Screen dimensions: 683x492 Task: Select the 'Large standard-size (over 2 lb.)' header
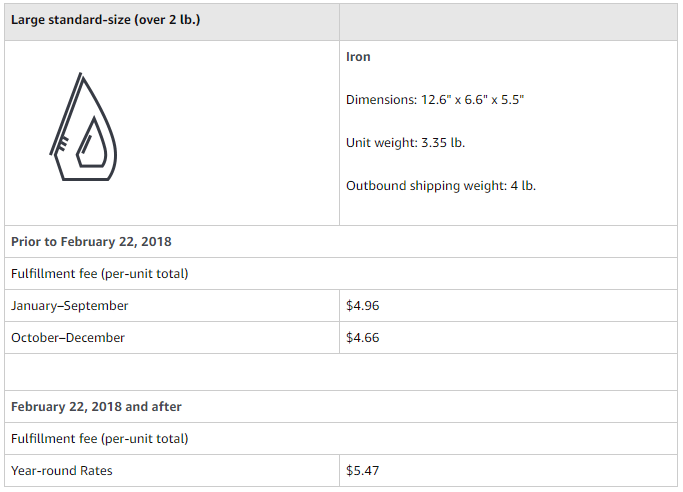pos(105,20)
